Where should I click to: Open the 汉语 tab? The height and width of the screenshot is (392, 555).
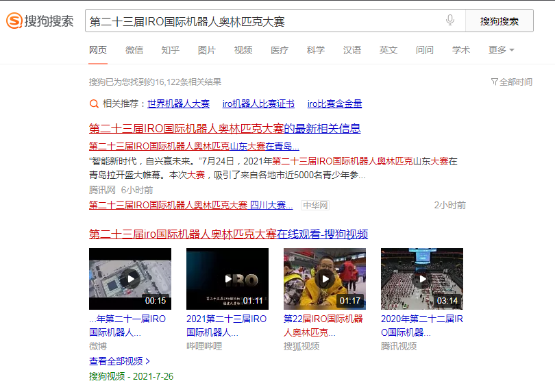point(352,50)
